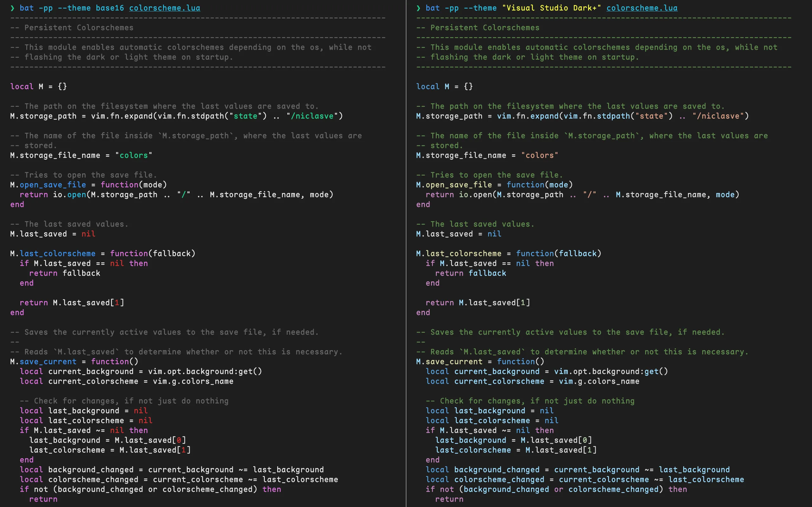Click the base16 theme name in left command
Screen dimensions: 812x507
pyautogui.click(x=110, y=8)
